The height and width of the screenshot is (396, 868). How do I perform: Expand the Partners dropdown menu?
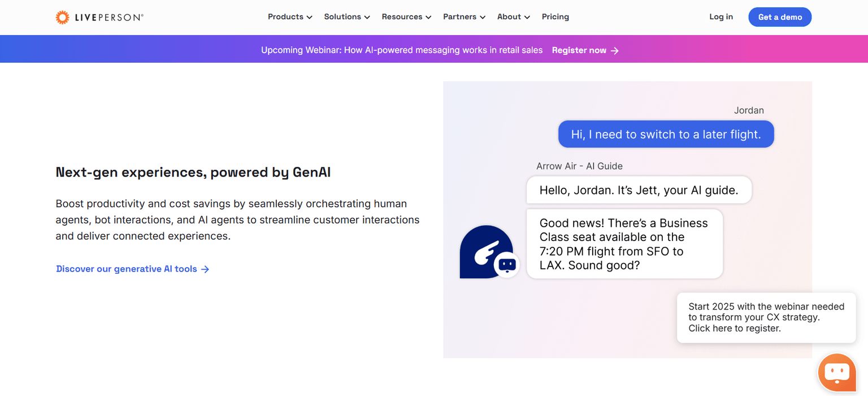464,17
